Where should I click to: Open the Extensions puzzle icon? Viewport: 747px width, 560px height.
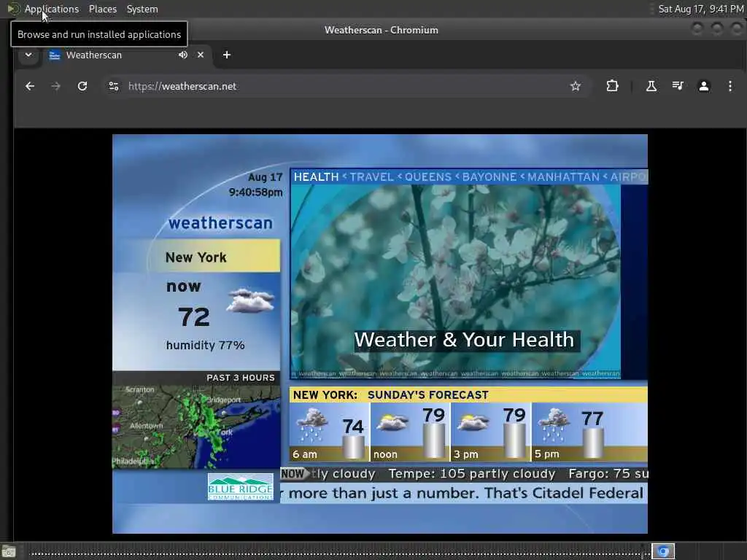[612, 86]
